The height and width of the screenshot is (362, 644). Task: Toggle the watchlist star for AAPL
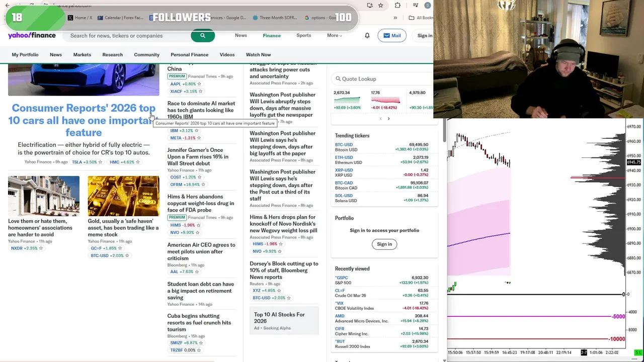coord(199,84)
